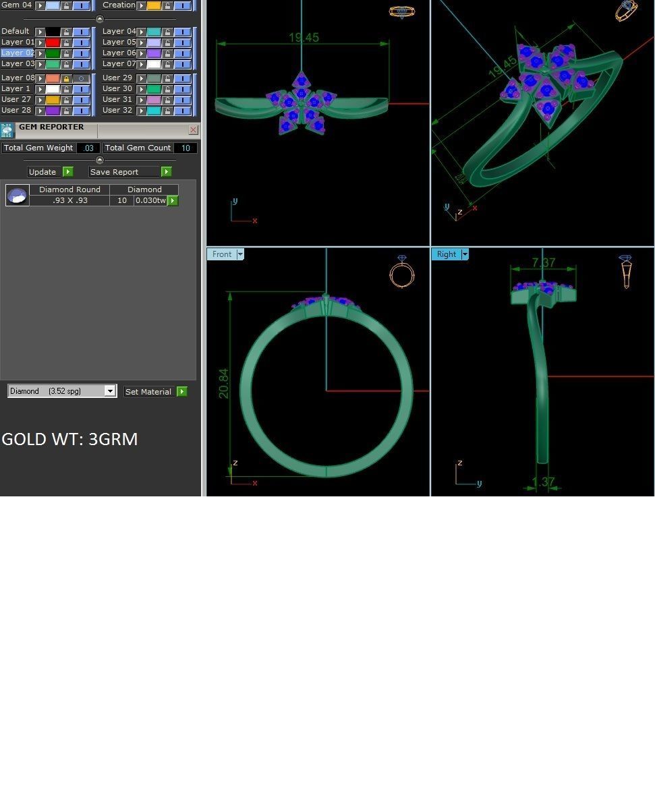Hide Layer 03
655x812 pixels.
81,64
